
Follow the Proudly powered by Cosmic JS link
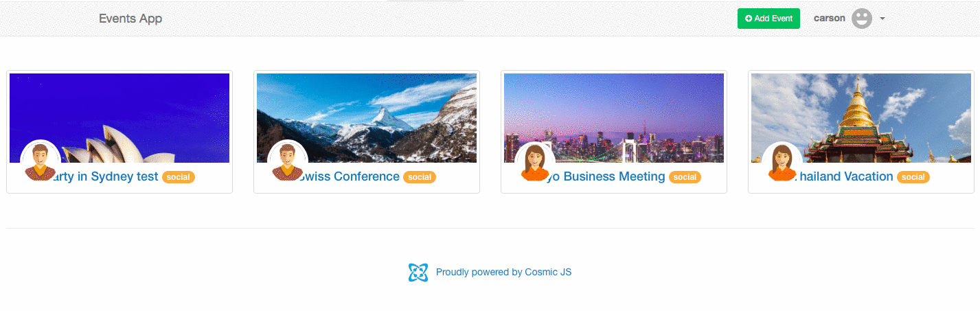coord(503,272)
